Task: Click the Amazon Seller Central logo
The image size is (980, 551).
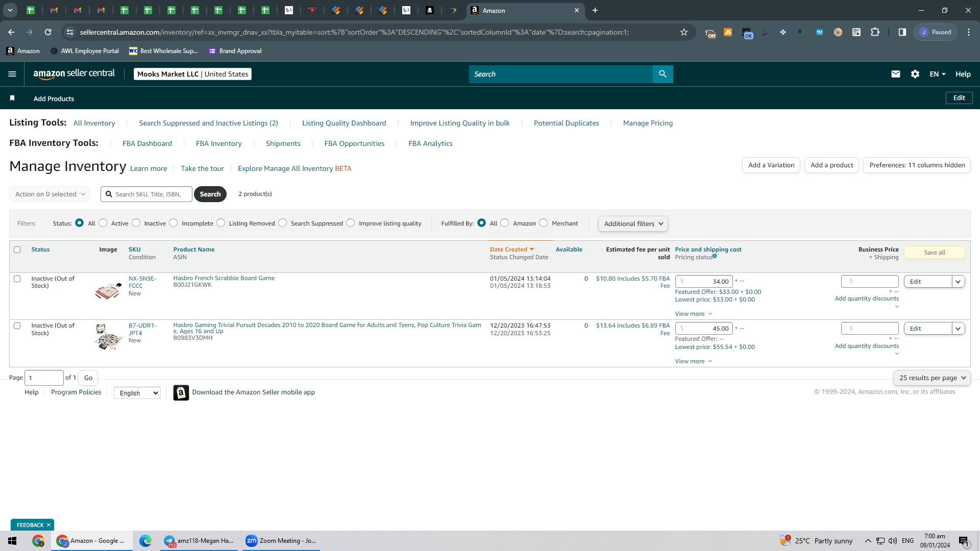Action: pos(74,74)
